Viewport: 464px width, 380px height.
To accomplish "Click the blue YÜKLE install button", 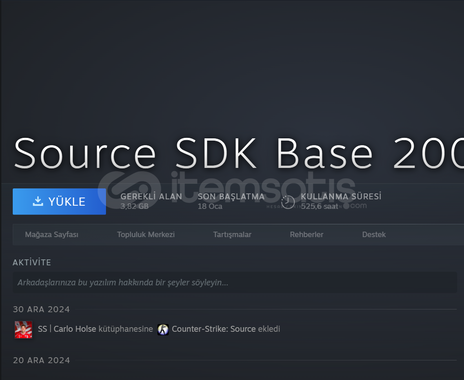I will click(x=59, y=202).
